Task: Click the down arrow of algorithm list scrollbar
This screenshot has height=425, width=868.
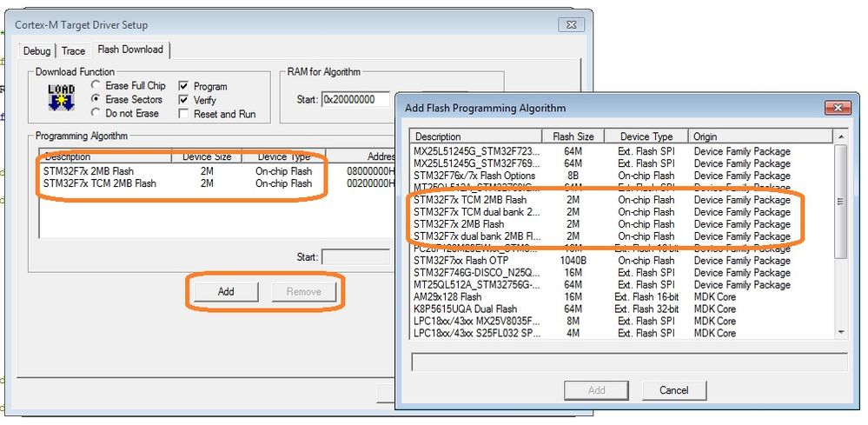Action: pos(841,333)
